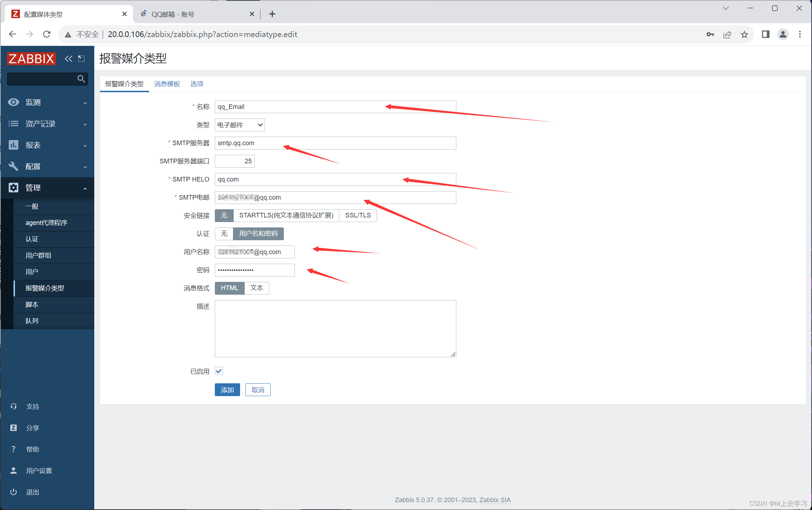Screen dimensions: 812x510
Task: Click the SMTP服务器 input field
Action: coord(335,143)
